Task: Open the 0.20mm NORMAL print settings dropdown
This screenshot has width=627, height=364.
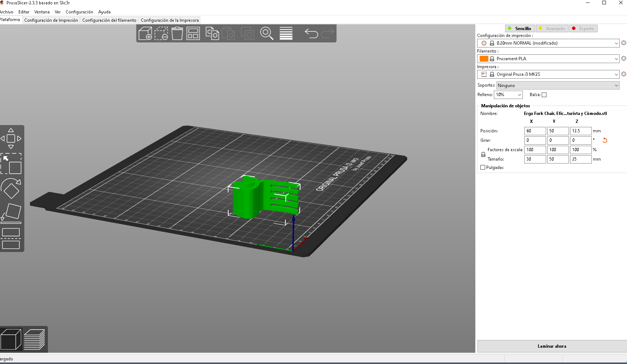Action: pos(548,43)
